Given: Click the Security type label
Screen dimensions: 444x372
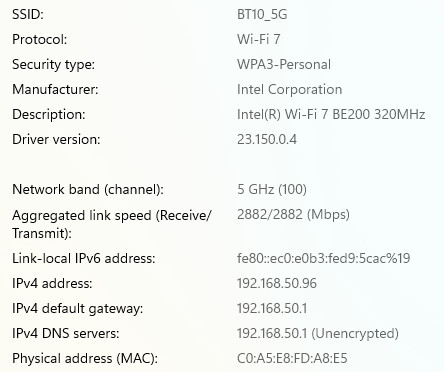Looking at the screenshot, I should coord(53,64).
